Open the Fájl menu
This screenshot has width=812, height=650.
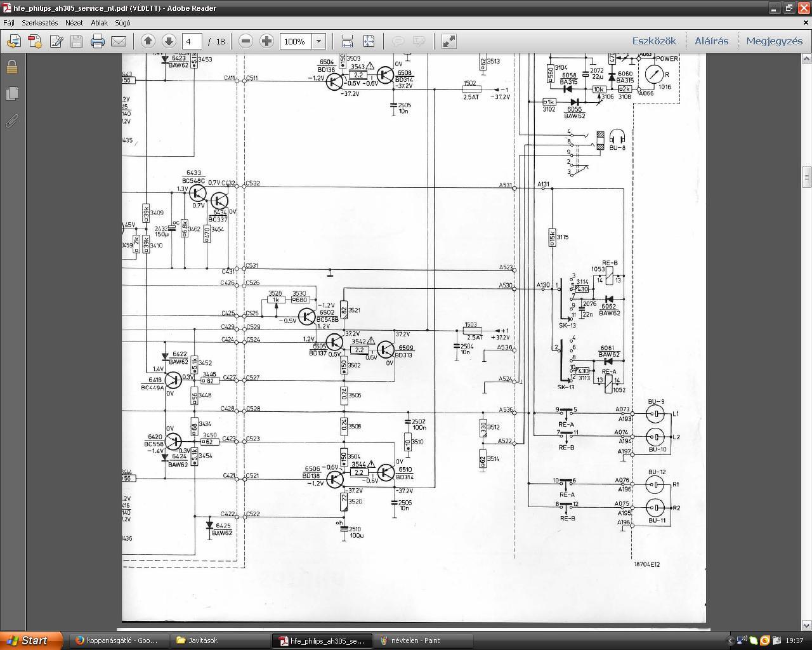pyautogui.click(x=9, y=22)
